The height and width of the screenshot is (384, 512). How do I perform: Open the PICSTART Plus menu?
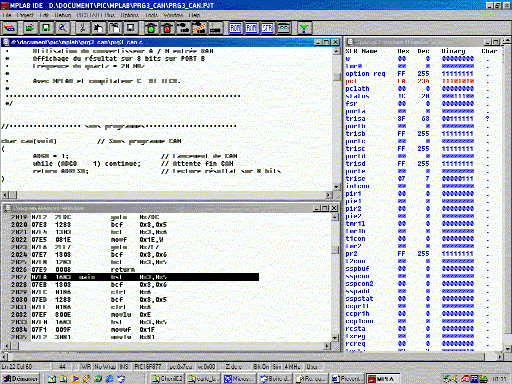tap(96, 15)
